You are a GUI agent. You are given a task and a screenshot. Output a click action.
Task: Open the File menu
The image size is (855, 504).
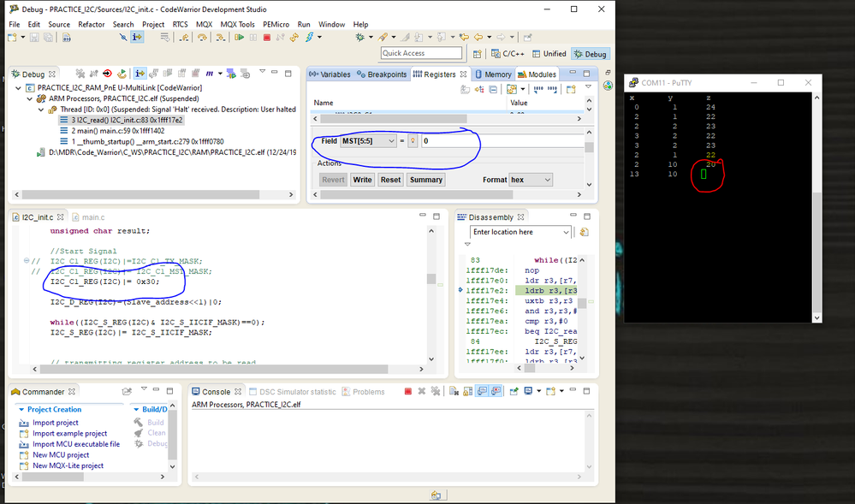click(x=15, y=24)
